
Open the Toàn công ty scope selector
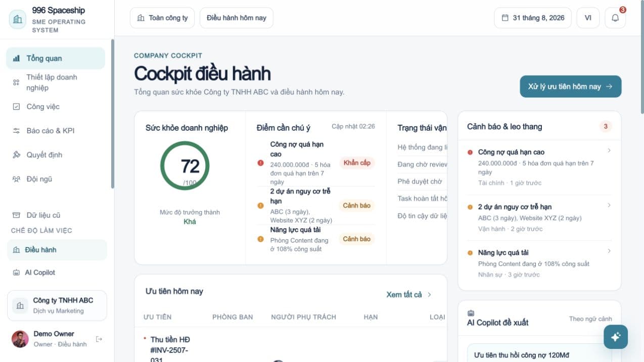point(162,18)
